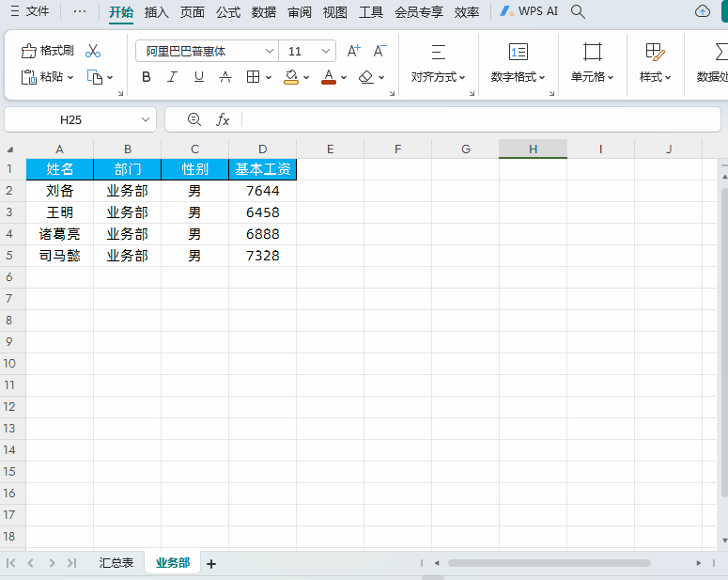Toggle bold formatting
728x580 pixels.
(x=147, y=77)
